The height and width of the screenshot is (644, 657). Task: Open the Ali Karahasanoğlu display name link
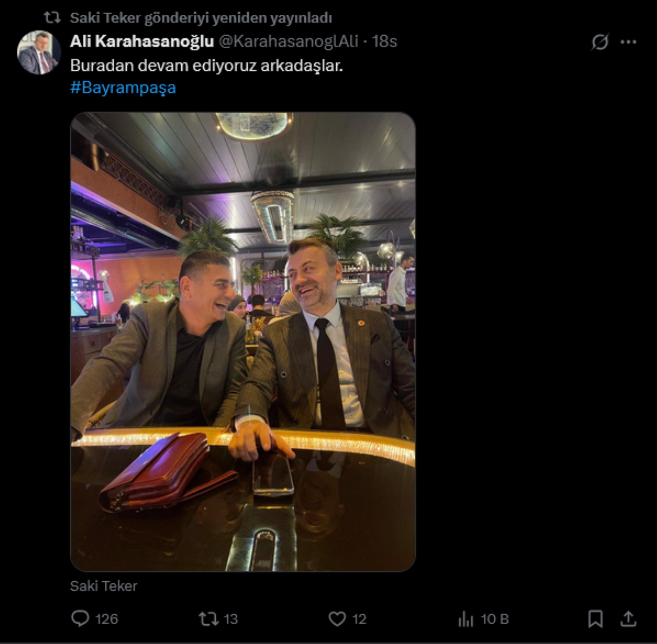point(142,41)
